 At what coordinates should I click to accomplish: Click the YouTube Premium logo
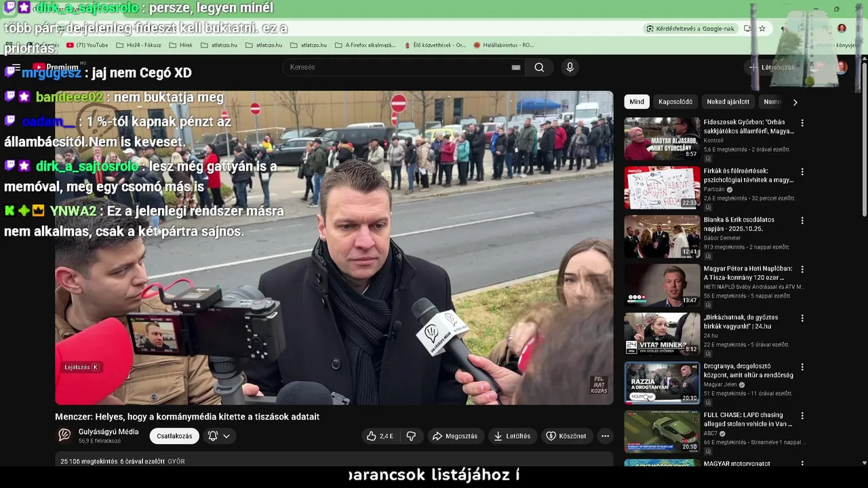(x=56, y=67)
